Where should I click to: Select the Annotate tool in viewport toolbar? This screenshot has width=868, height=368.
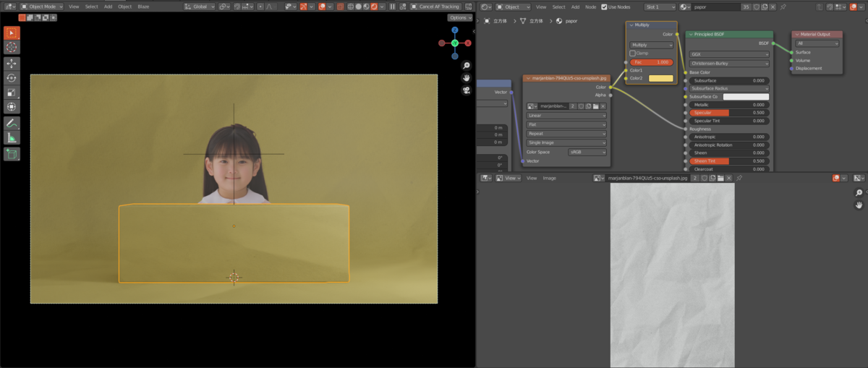point(12,123)
